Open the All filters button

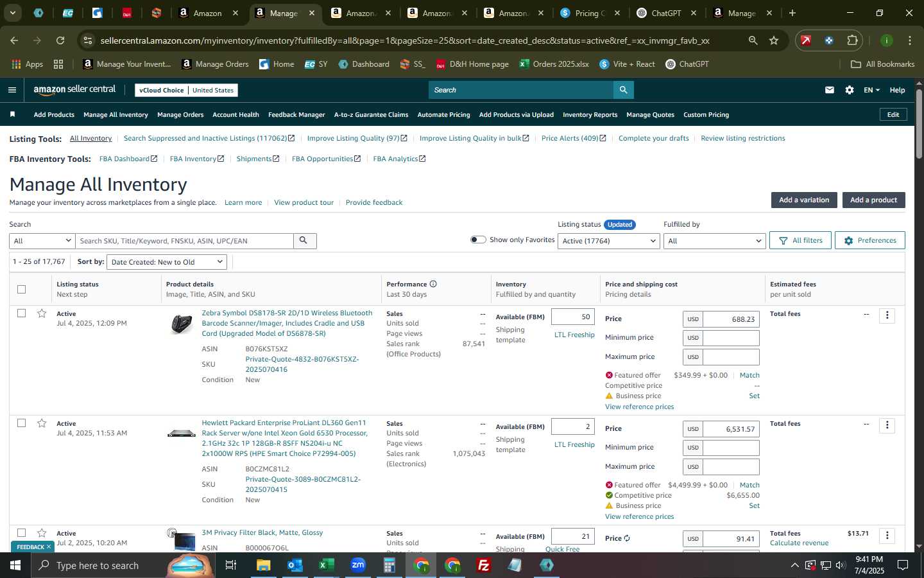(800, 240)
